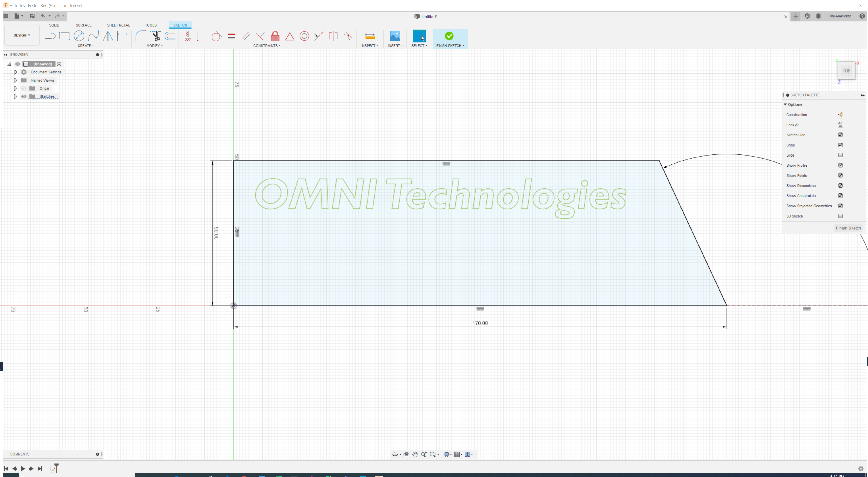This screenshot has width=868, height=477.
Task: Activate the Trim scissors tool
Action: point(156,36)
